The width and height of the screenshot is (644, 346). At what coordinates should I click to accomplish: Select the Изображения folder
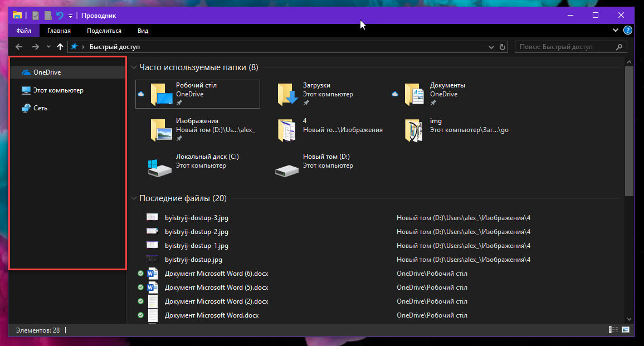tap(198, 130)
